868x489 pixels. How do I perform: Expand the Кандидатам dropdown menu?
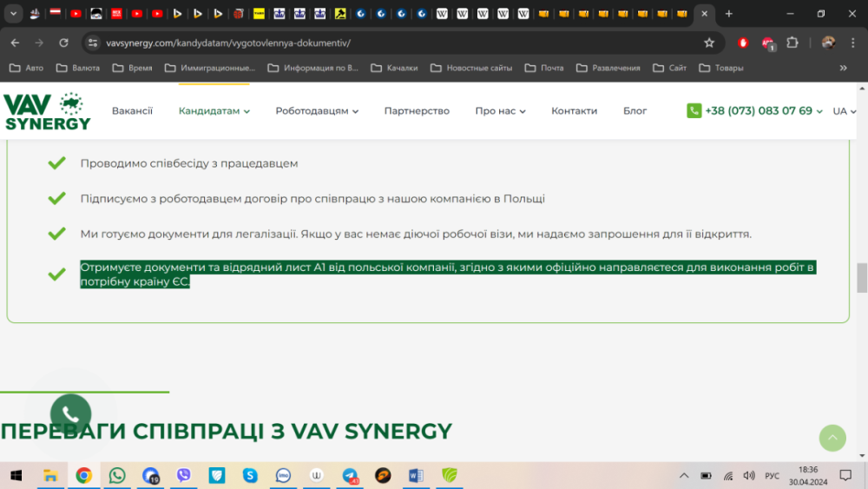pos(214,111)
